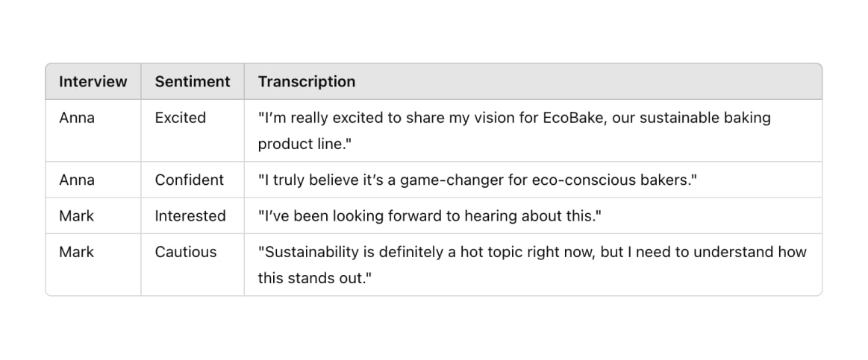The height and width of the screenshot is (360, 868).
Task: Click the Transcription column header
Action: click(307, 82)
